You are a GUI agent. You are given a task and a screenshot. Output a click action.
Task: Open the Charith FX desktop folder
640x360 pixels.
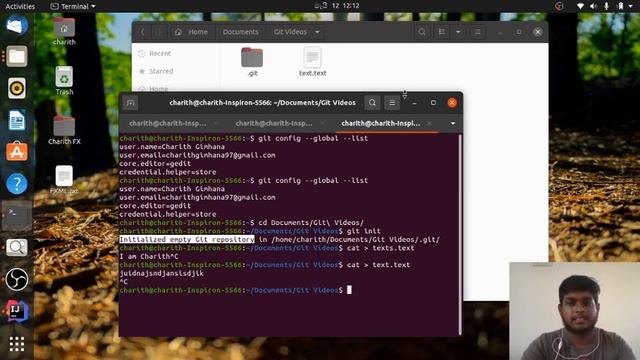[x=64, y=131]
